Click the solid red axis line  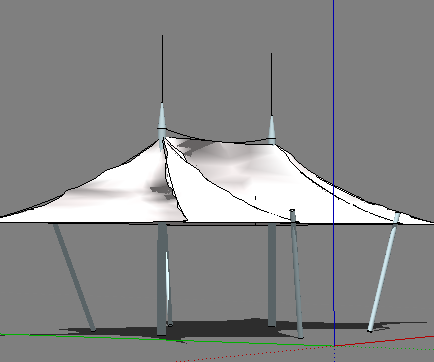384,341
